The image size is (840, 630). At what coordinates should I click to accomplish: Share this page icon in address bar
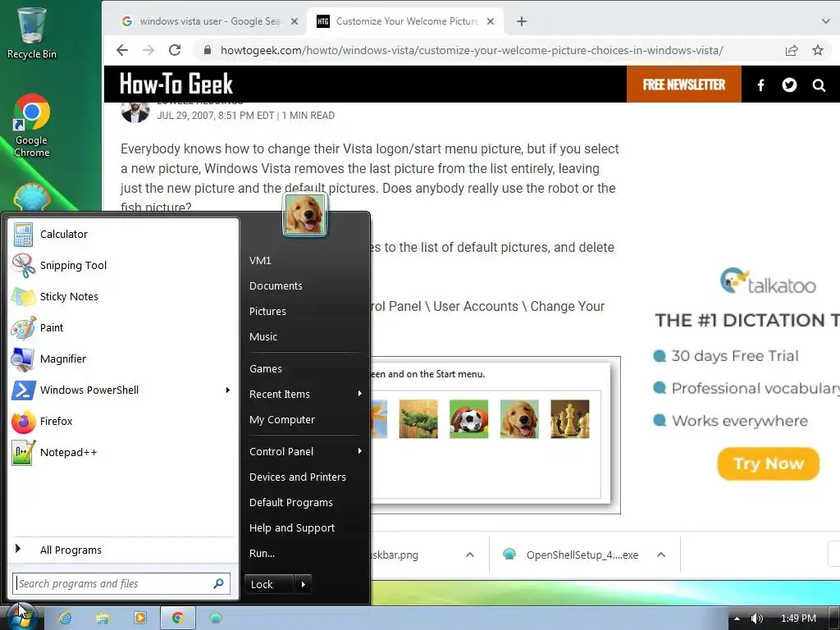(x=792, y=50)
